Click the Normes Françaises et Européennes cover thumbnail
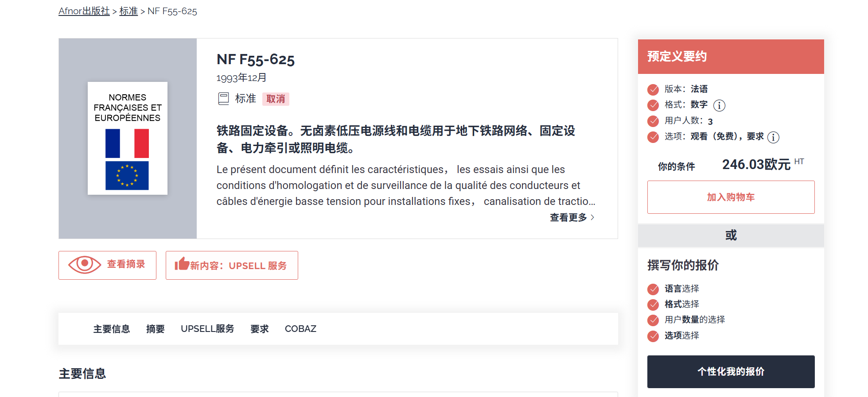The image size is (868, 397). coord(128,139)
